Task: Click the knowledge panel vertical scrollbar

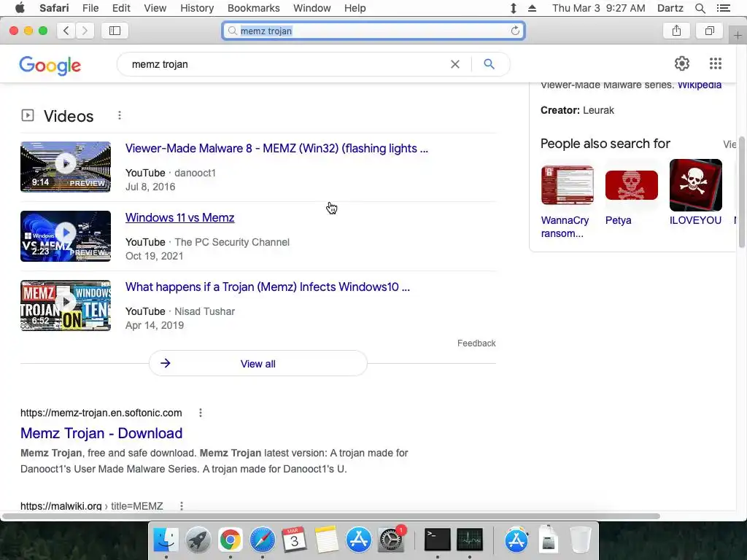Action: click(x=742, y=192)
